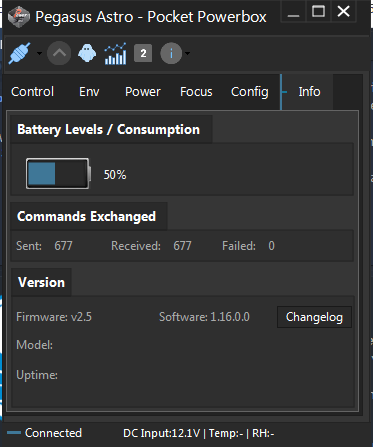This screenshot has width=373, height=447.
Task: Click the Temp:- status entry
Action: click(x=226, y=433)
